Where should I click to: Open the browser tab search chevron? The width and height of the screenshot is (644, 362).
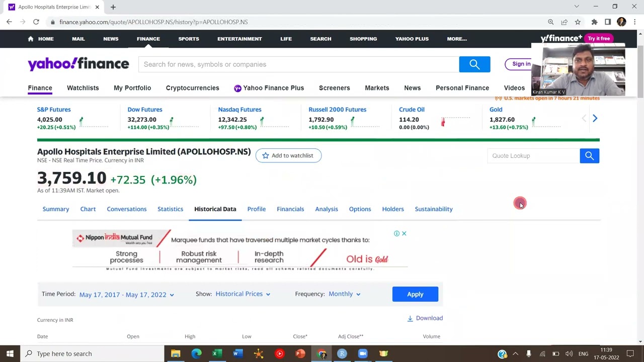[x=577, y=7]
